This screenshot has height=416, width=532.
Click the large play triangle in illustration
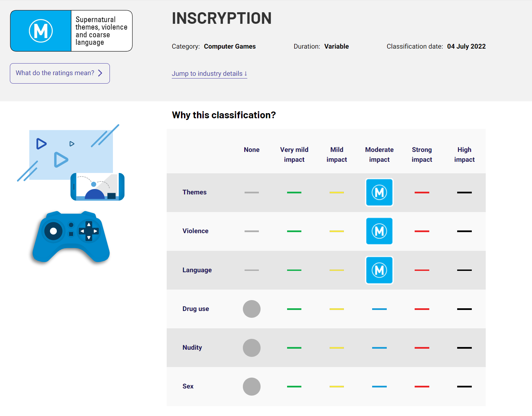coord(61,160)
